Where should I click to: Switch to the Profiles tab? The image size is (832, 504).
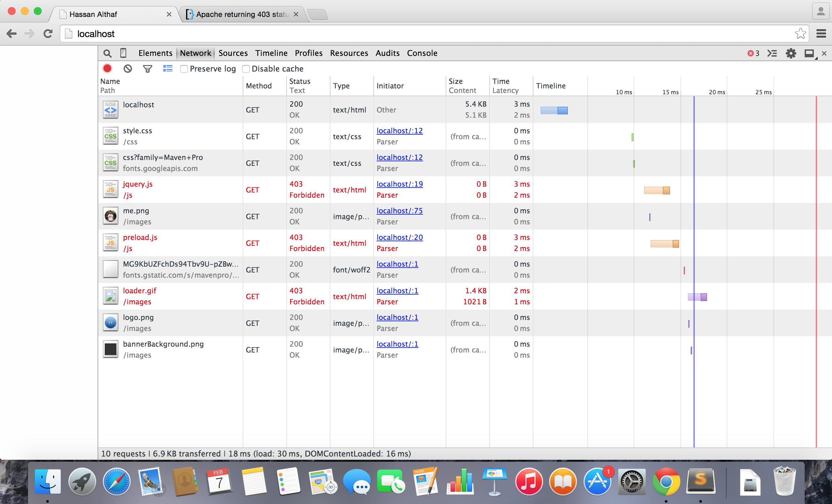pyautogui.click(x=309, y=53)
